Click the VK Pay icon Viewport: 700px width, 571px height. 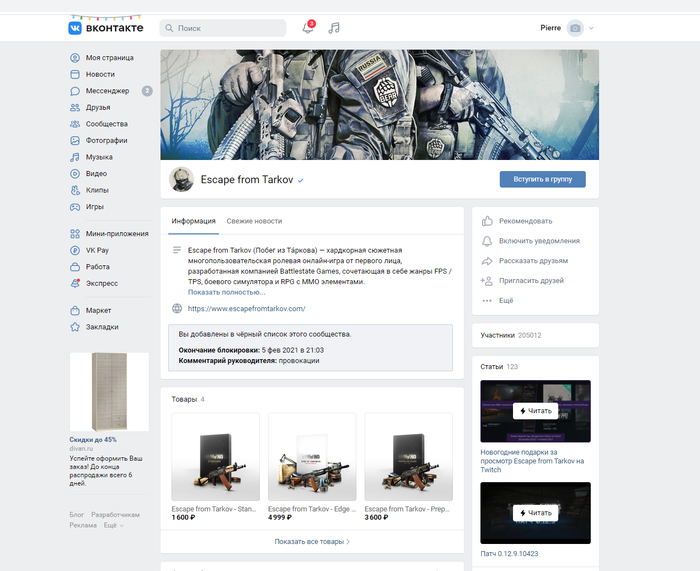coord(75,250)
